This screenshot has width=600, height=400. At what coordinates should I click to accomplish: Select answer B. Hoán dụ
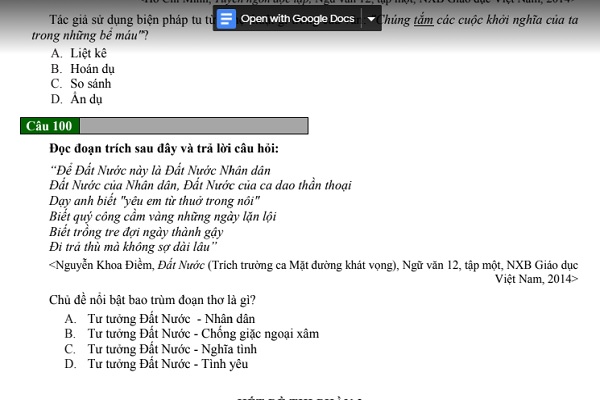(x=83, y=69)
